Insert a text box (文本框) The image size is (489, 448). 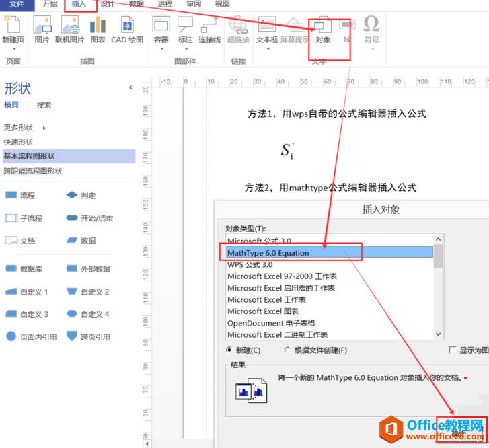click(267, 25)
